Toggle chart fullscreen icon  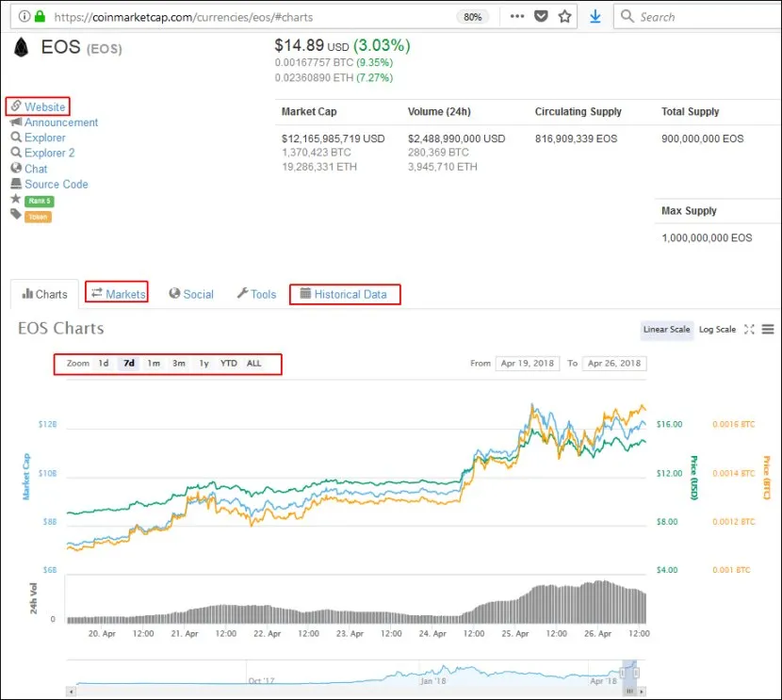point(749,329)
